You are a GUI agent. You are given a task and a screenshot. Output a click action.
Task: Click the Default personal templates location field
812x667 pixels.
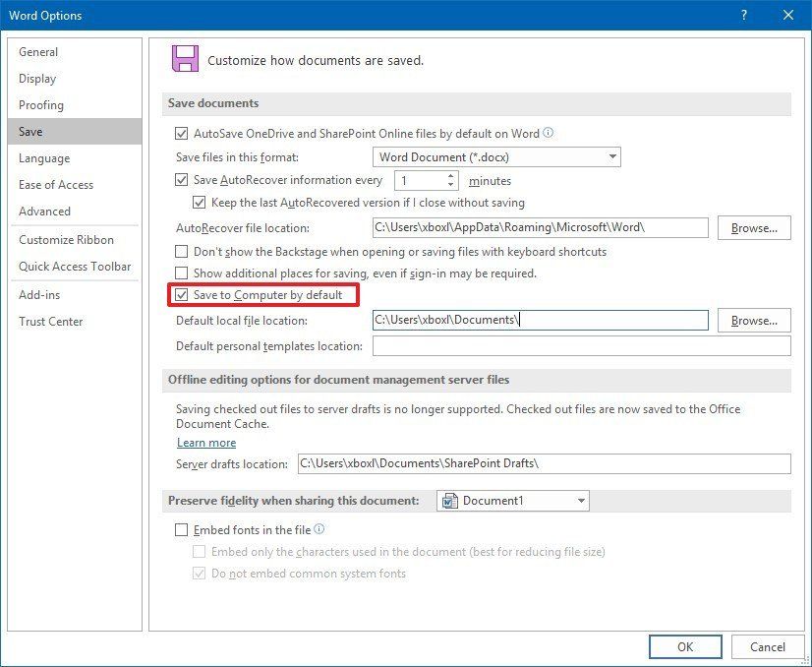coord(580,345)
